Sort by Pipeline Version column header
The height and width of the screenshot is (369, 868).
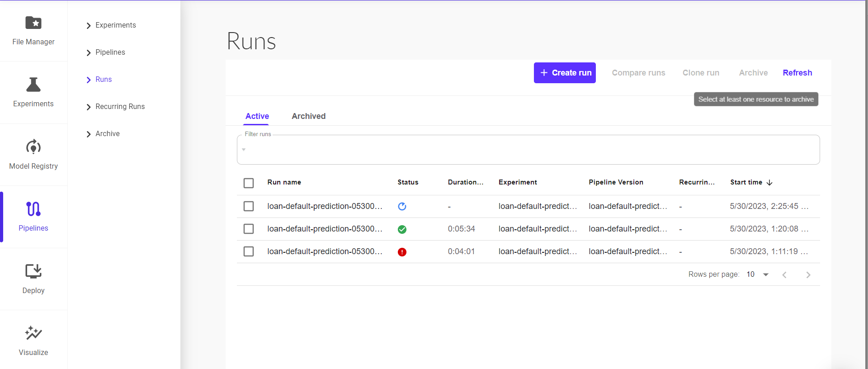click(616, 182)
